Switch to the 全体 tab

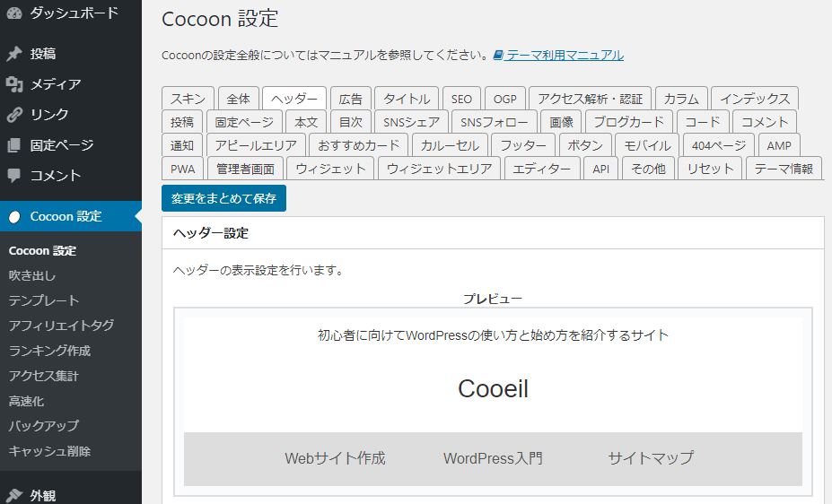tap(238, 99)
